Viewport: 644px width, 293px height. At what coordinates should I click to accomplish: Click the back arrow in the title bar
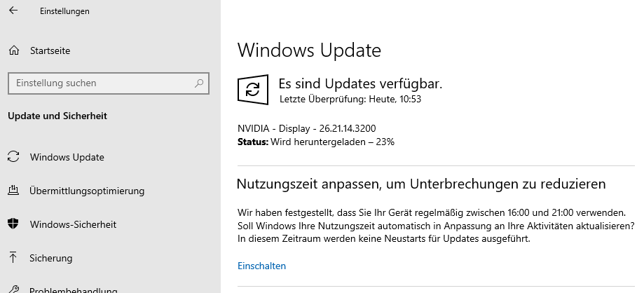pyautogui.click(x=13, y=11)
